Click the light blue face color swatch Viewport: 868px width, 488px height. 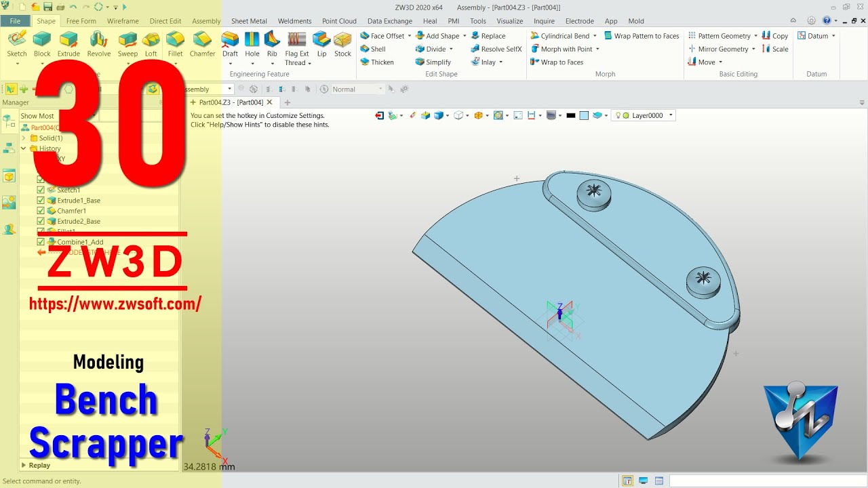(584, 115)
